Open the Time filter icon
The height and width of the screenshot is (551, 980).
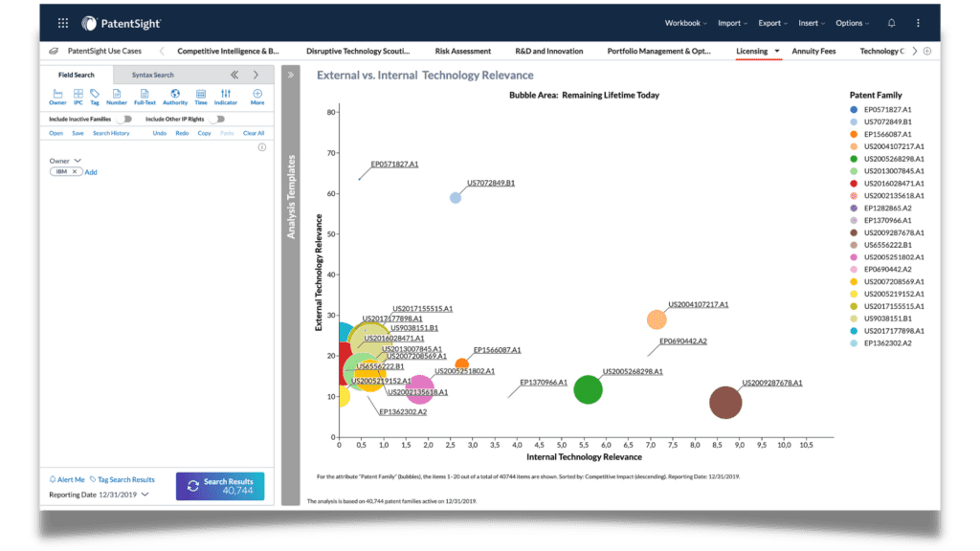coord(201,96)
